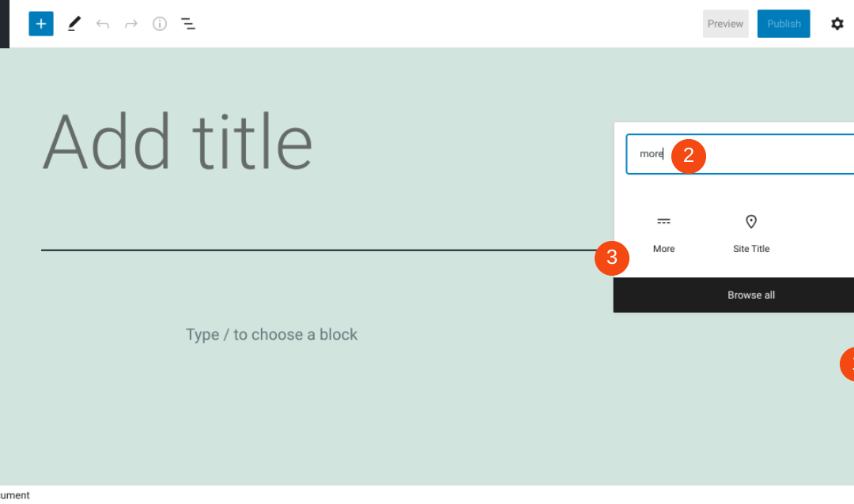Toggle the Settings gear sidebar

coord(837,24)
